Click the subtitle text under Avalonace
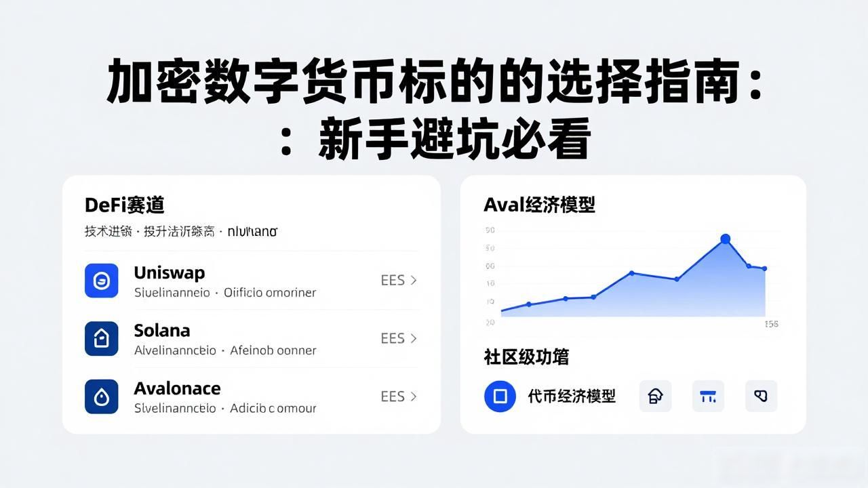Image resolution: width=868 pixels, height=488 pixels. coord(225,409)
